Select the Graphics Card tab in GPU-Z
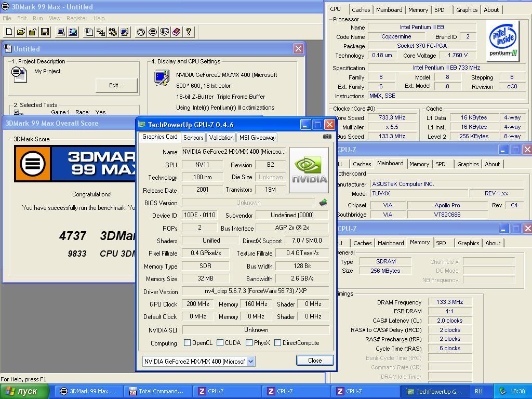This screenshot has height=399, width=532. [159, 137]
